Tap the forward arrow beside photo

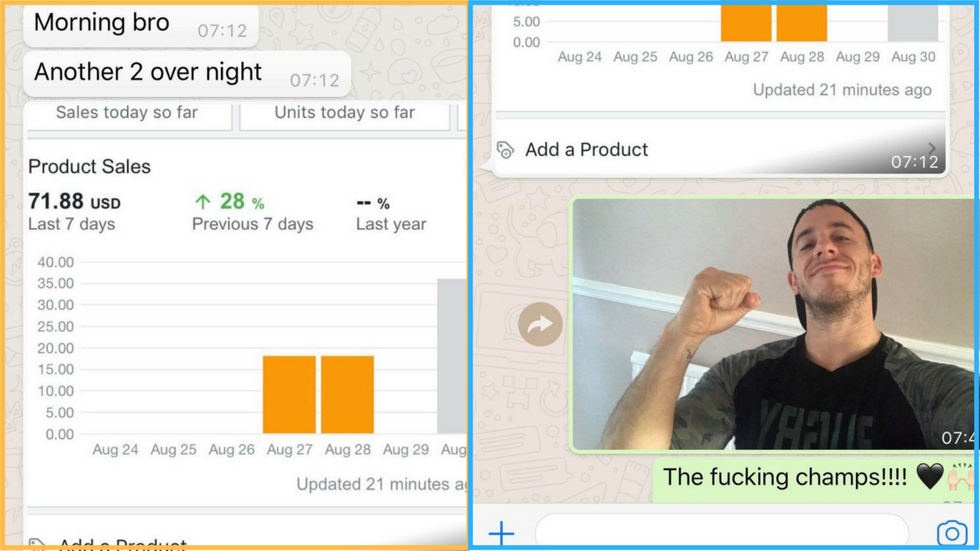pos(541,324)
